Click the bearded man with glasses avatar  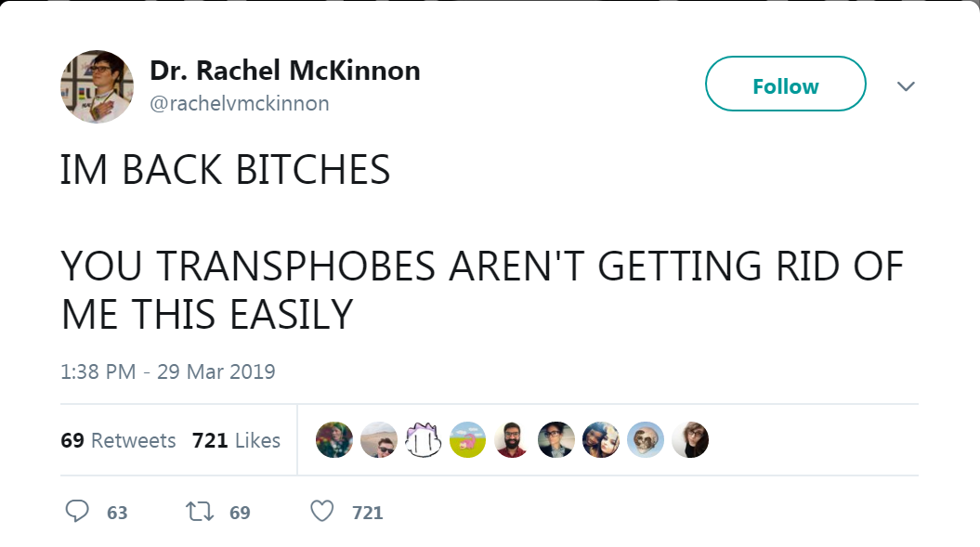coord(512,440)
